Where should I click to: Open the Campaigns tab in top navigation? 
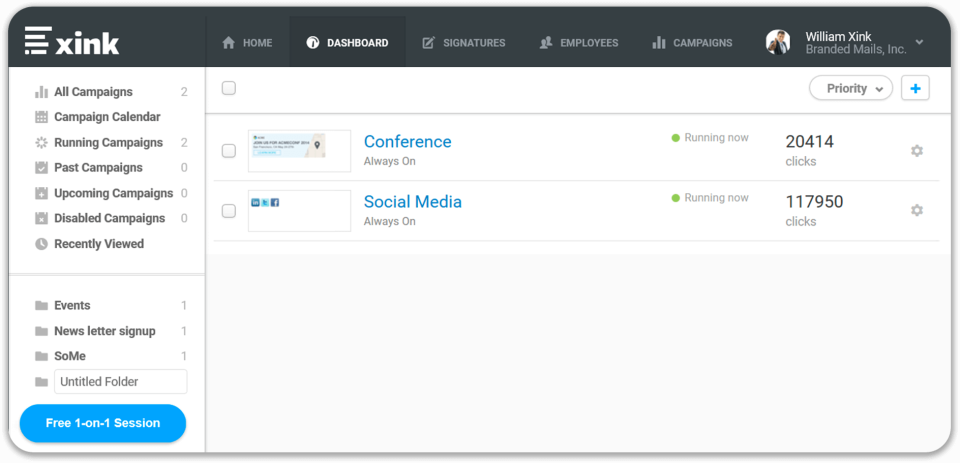tap(692, 43)
